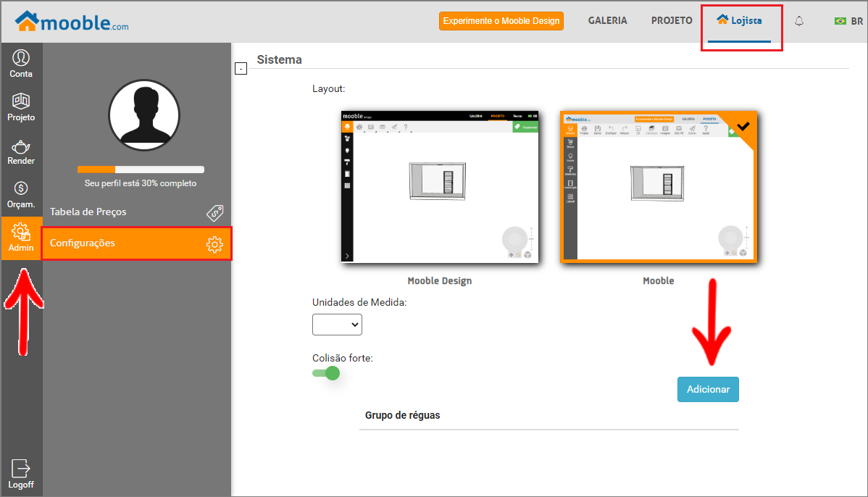The width and height of the screenshot is (868, 497).
Task: Open the Conta section in sidebar
Action: 21,64
